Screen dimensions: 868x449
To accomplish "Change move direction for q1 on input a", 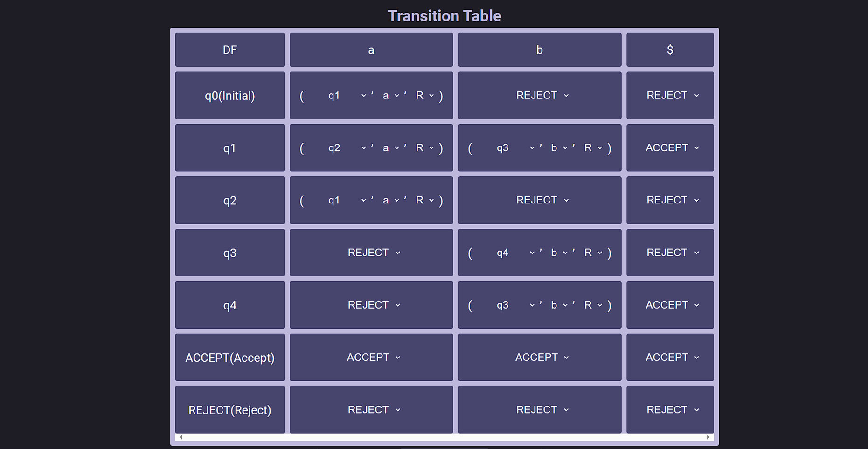I will pos(424,148).
